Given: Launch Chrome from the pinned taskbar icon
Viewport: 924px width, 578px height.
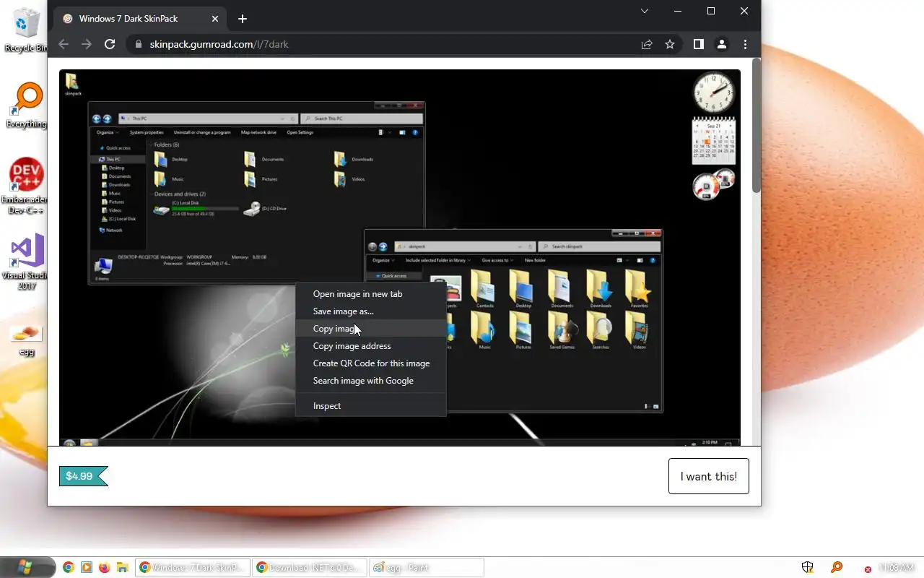Looking at the screenshot, I should pyautogui.click(x=69, y=568).
